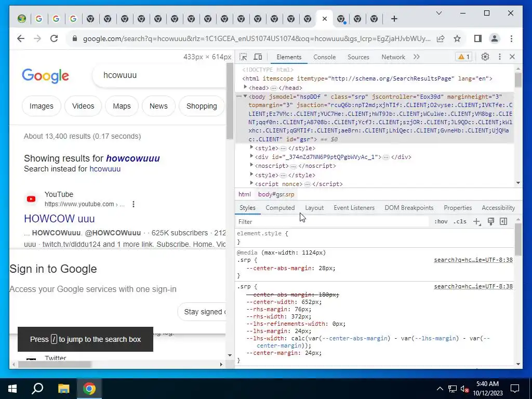Screen dimensions: 532x399
Task: Select the Elements tab
Action: pos(289,57)
